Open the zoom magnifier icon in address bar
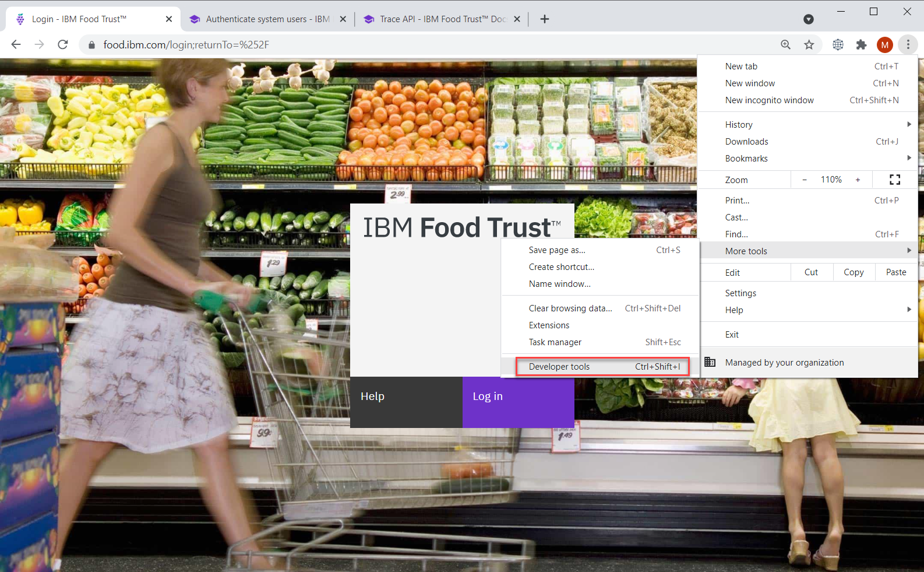The image size is (924, 572). pos(786,44)
